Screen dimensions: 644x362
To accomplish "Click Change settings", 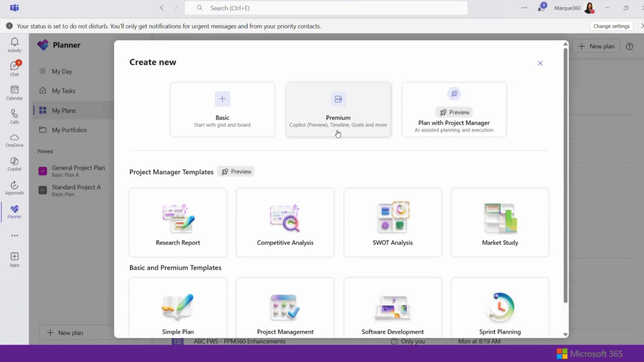I will [x=611, y=25].
